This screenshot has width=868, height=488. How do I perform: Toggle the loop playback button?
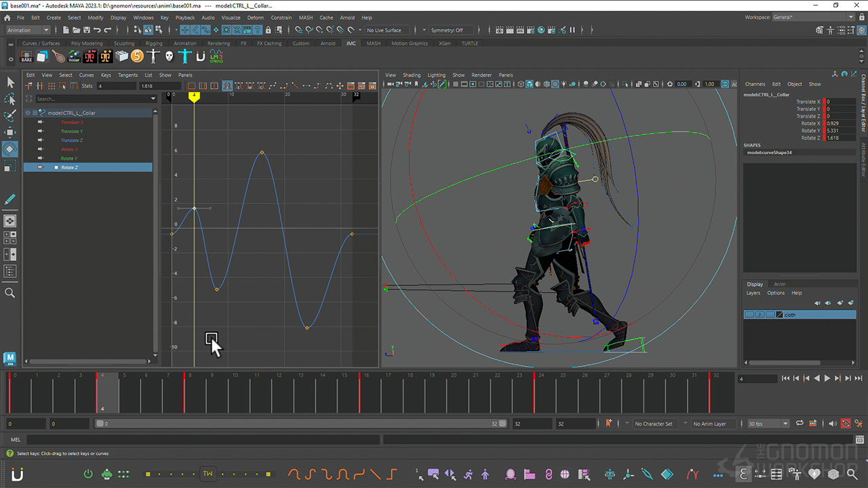(800, 424)
